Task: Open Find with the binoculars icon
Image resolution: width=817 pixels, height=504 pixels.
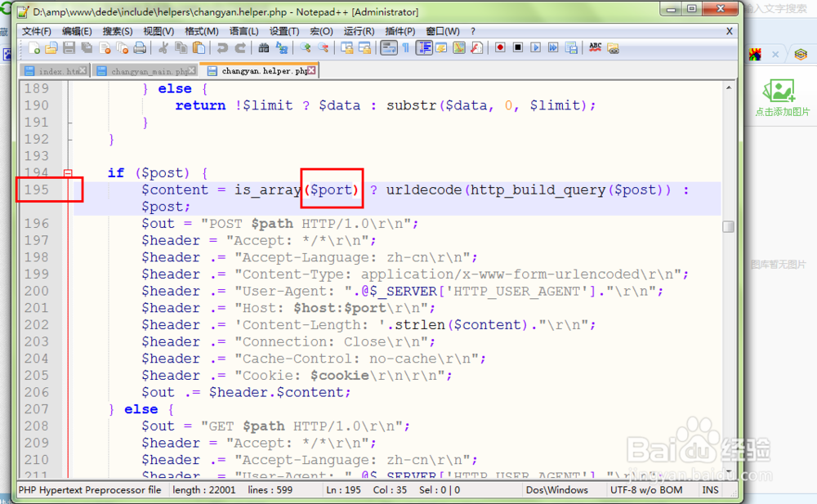Action: [x=264, y=48]
